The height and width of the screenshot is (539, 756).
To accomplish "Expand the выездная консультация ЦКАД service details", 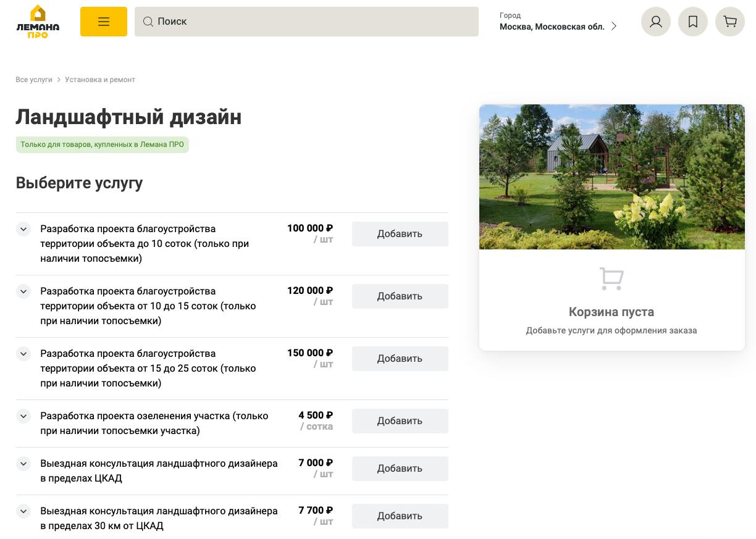I will pos(23,464).
